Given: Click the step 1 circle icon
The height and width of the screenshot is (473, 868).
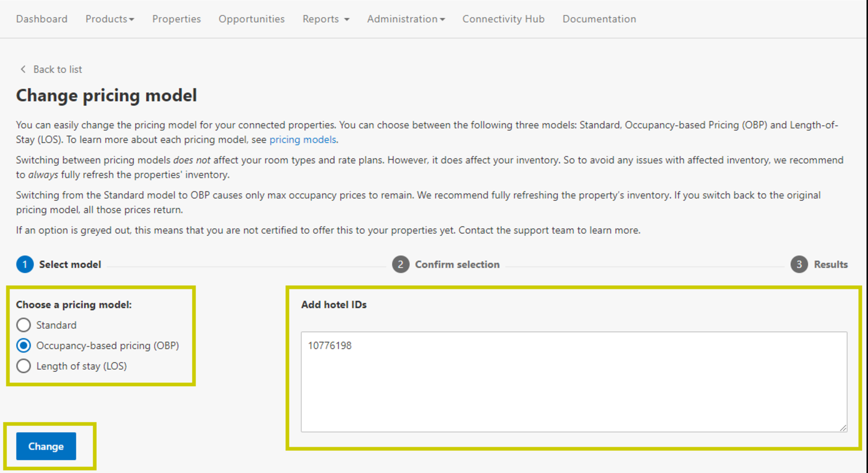Looking at the screenshot, I should 25,264.
